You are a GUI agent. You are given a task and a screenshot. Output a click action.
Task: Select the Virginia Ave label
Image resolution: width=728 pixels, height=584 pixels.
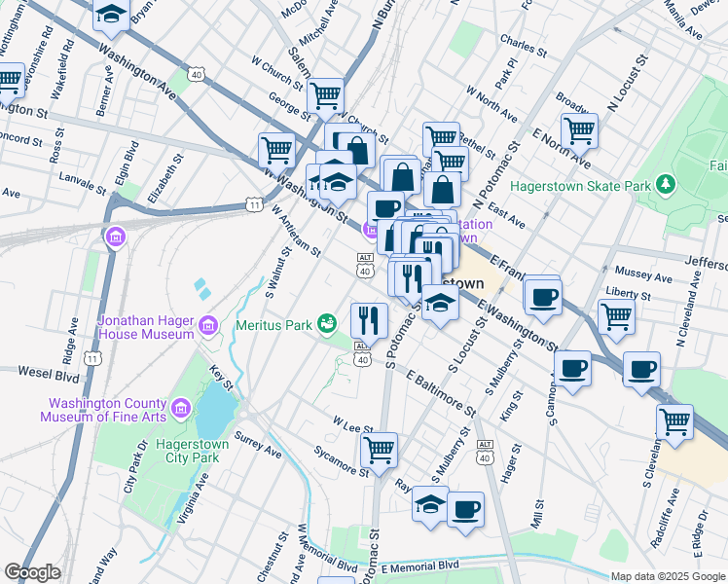(x=193, y=498)
